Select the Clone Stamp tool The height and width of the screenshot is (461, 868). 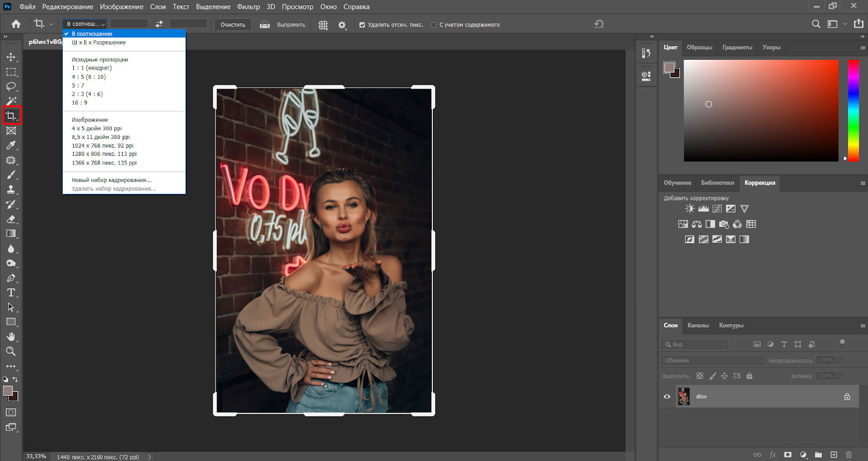click(11, 190)
